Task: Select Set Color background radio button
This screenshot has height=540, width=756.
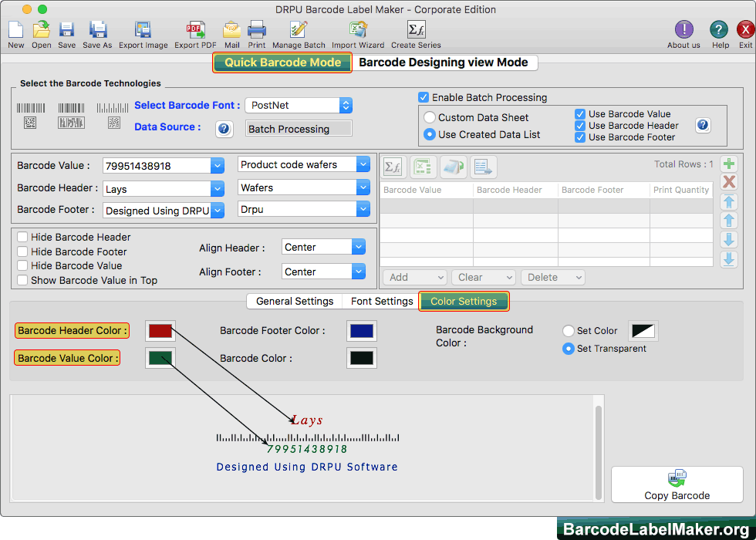Action: tap(569, 331)
